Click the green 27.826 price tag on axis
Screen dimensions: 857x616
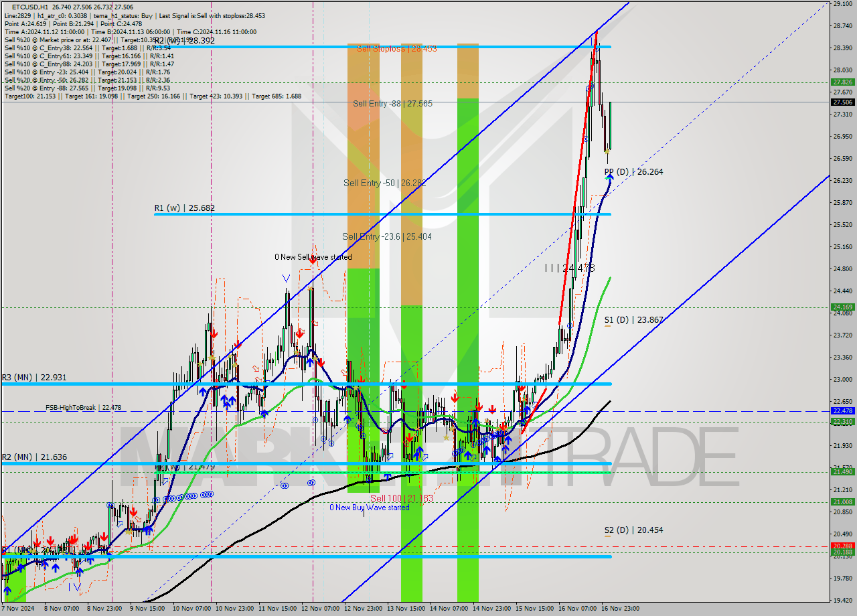[842, 82]
